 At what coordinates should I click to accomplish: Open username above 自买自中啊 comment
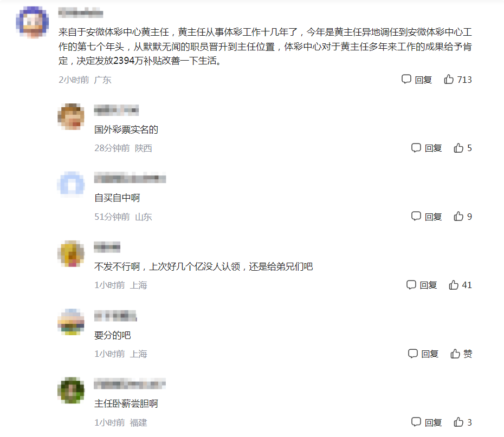[x=130, y=178]
